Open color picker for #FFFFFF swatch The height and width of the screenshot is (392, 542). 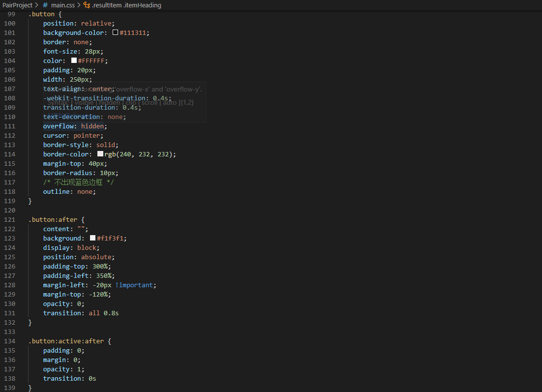tap(74, 60)
